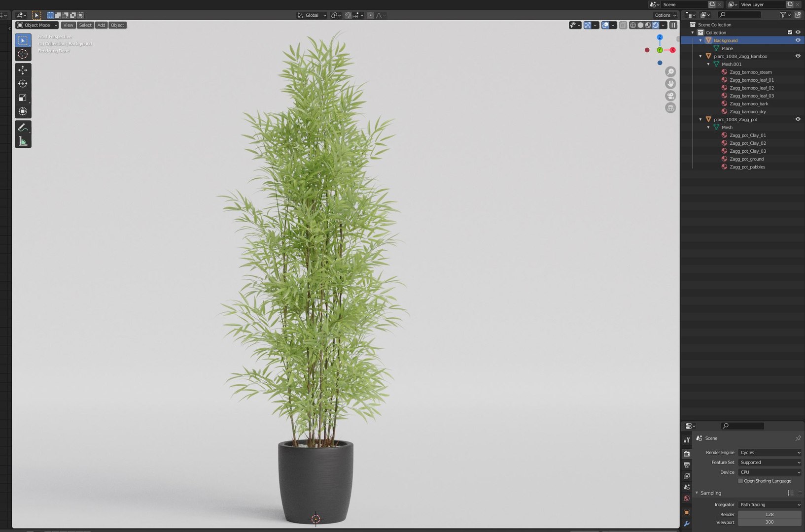
Task: Open the Feature Set Supported dropdown
Action: (770, 462)
